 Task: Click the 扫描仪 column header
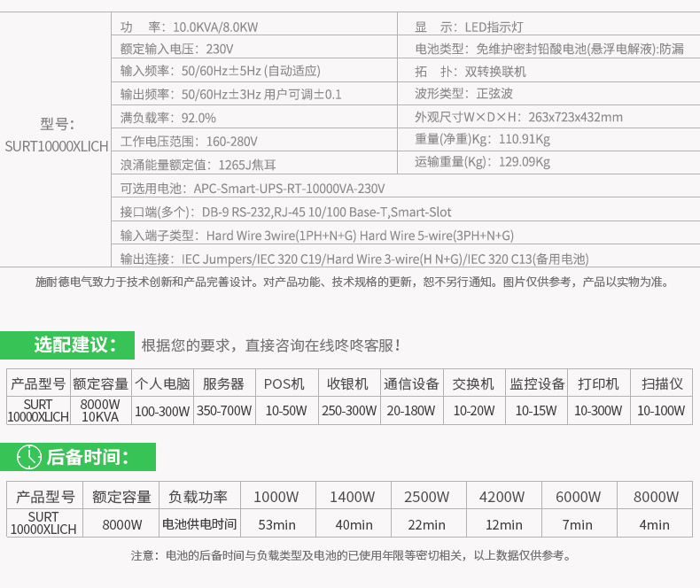tap(661, 383)
